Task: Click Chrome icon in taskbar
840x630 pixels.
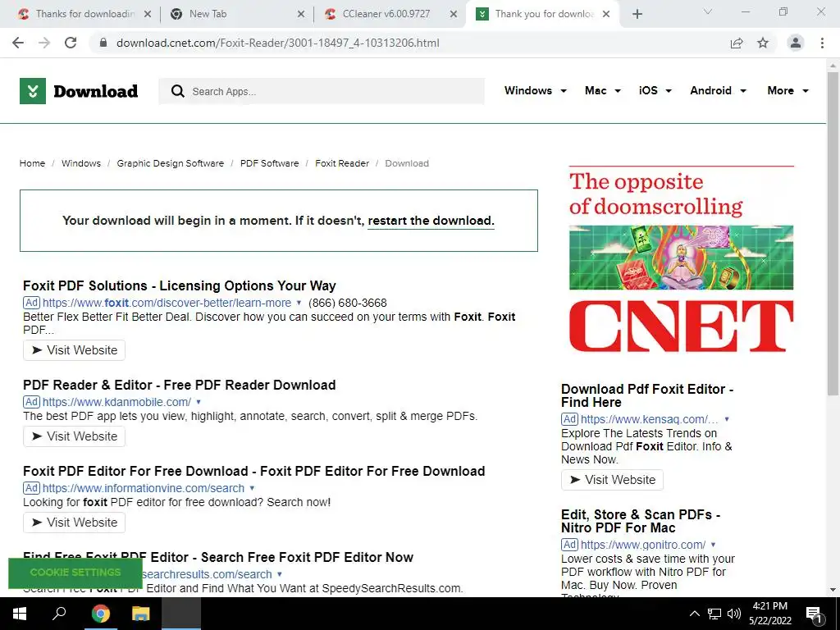Action: click(100, 614)
